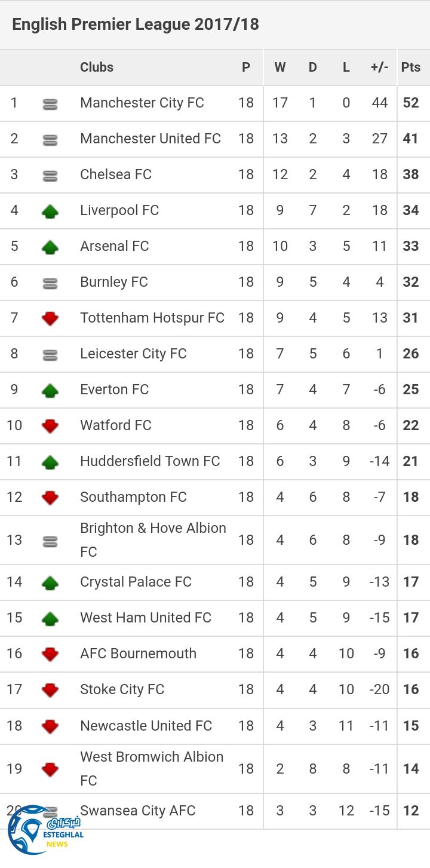Click the red down arrow beside Tottenham Hotspur FC

pyautogui.click(x=50, y=318)
